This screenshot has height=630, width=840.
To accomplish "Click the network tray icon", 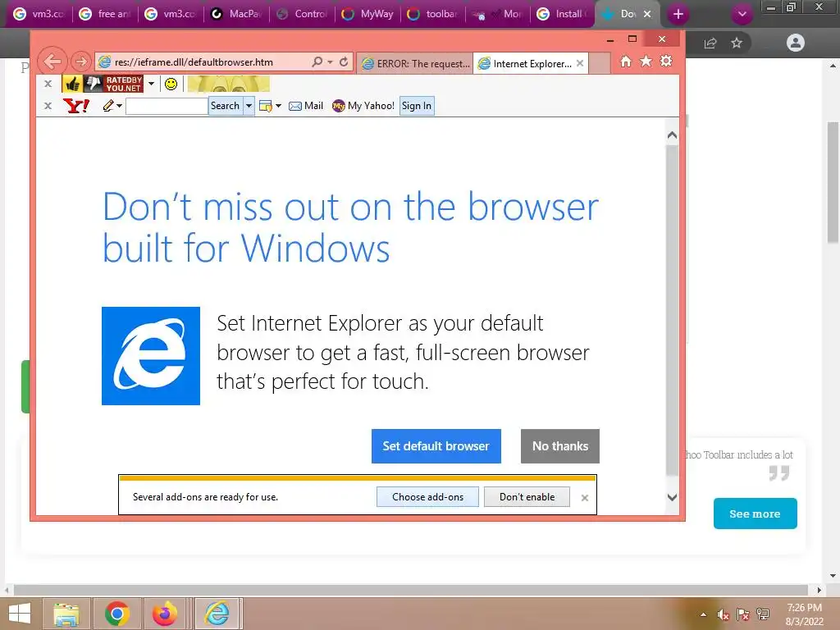I will [x=763, y=614].
